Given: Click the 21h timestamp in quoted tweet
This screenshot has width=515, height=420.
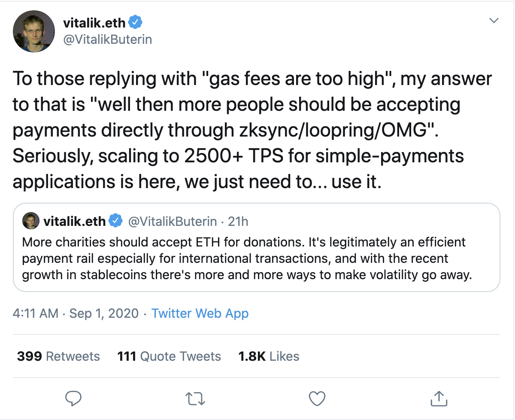Looking at the screenshot, I should point(238,222).
